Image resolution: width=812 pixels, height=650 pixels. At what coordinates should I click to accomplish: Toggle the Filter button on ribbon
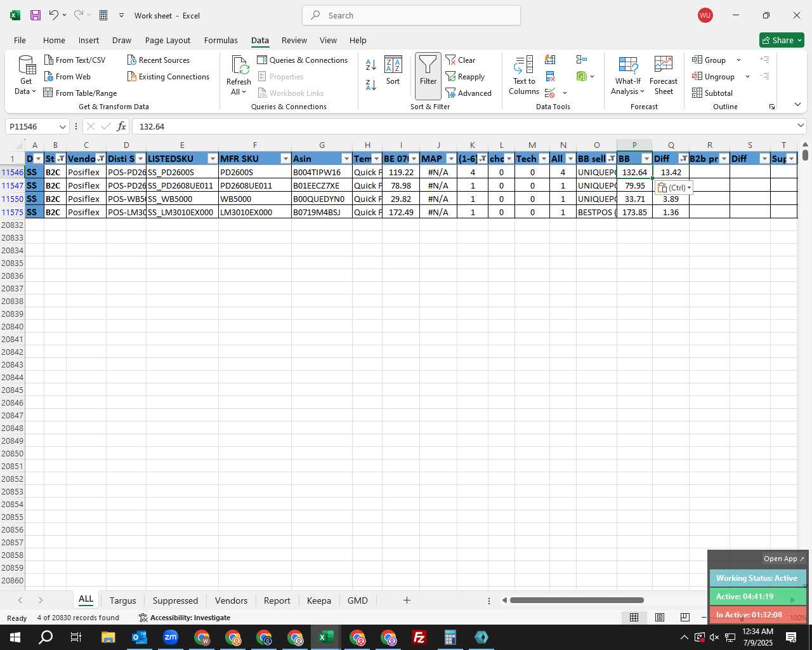tap(428, 76)
